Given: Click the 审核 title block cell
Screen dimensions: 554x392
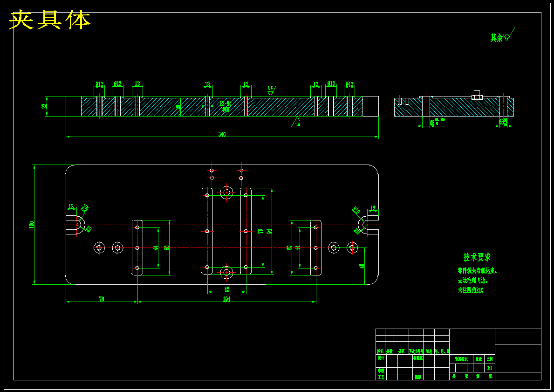Looking at the screenshot, I should click(381, 371).
